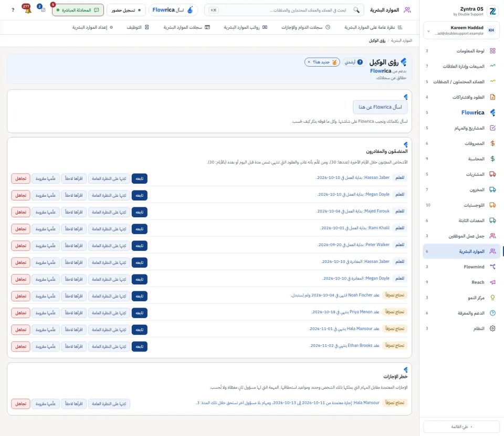Expand the المخزون sidebar section
Screen dimensions: 504x436
pos(461,189)
